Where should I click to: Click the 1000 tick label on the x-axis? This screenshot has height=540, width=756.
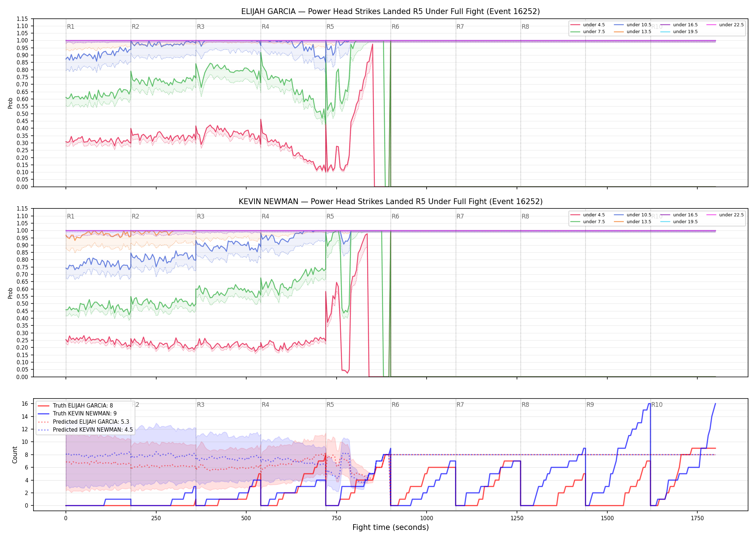(x=427, y=518)
